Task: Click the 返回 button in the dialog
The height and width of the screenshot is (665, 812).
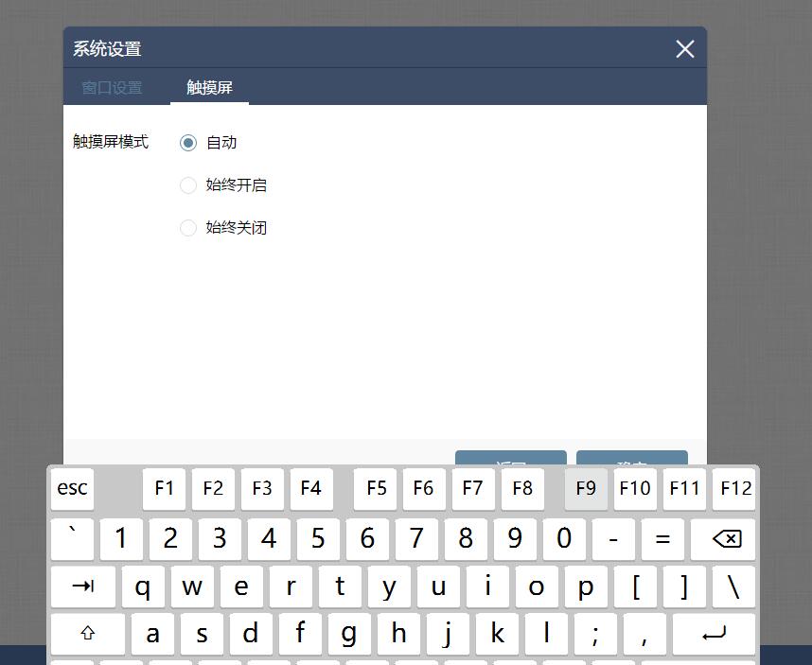Action: (x=510, y=457)
